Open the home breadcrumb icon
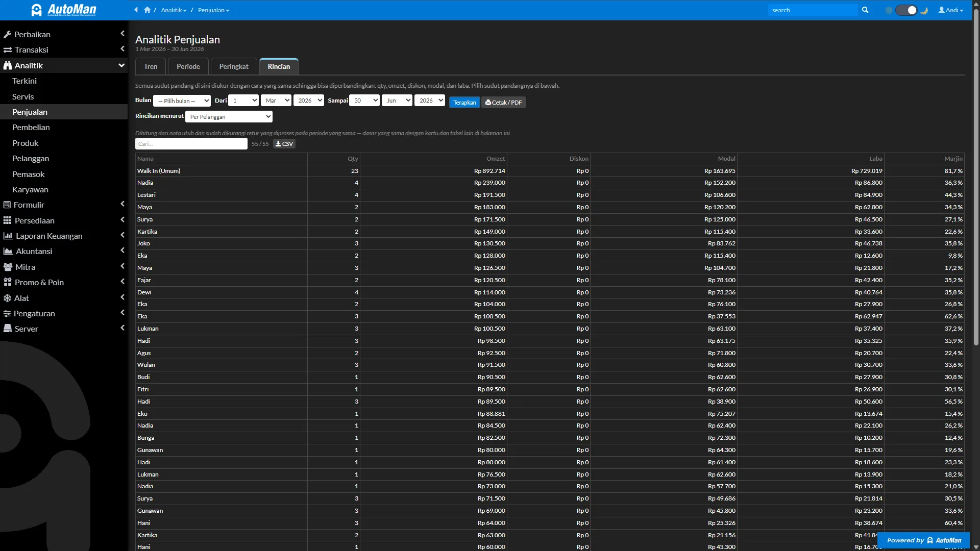 coord(147,10)
